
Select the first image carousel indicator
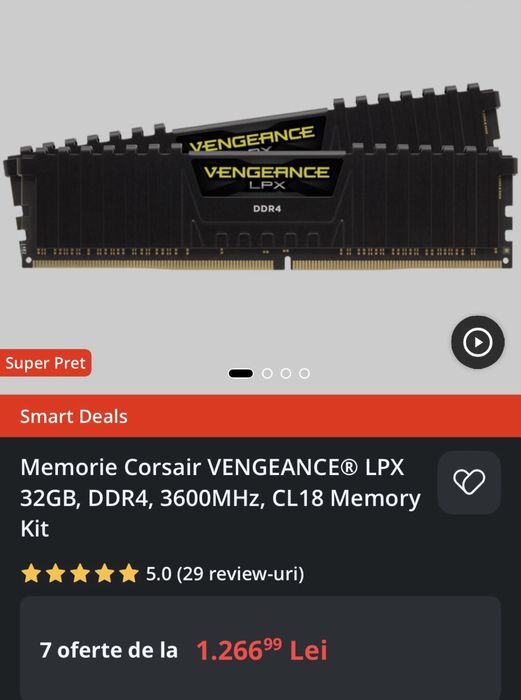[x=241, y=373]
